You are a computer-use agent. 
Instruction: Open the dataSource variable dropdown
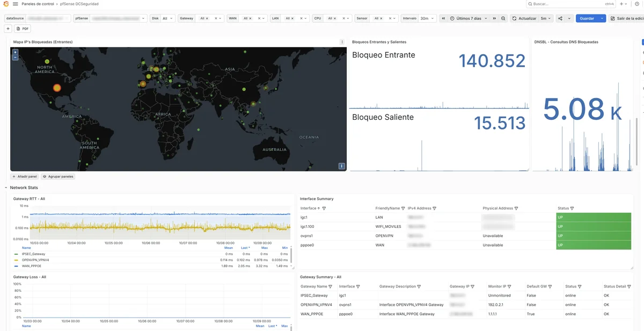click(48, 18)
